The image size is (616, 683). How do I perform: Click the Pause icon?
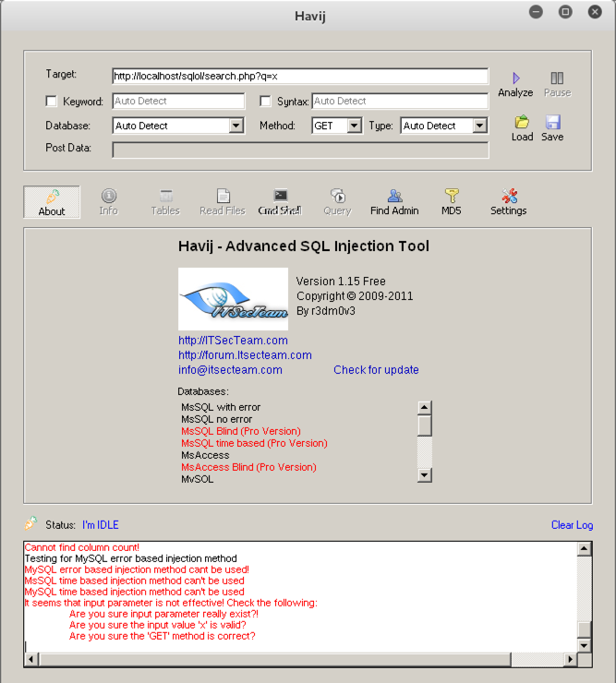click(557, 78)
